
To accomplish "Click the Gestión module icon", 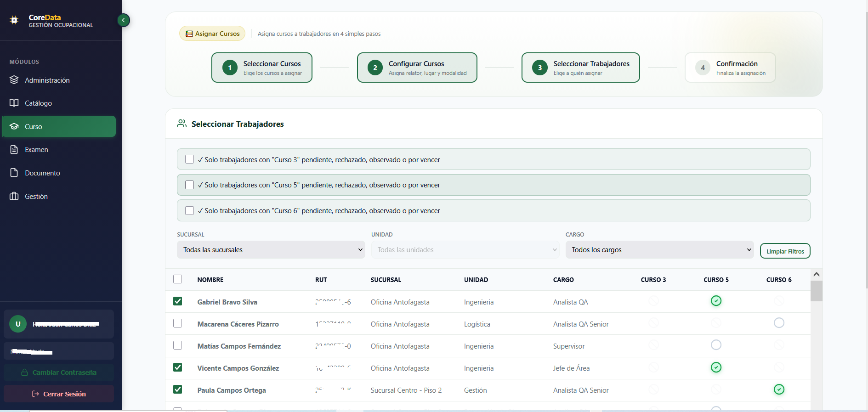I will point(14,196).
